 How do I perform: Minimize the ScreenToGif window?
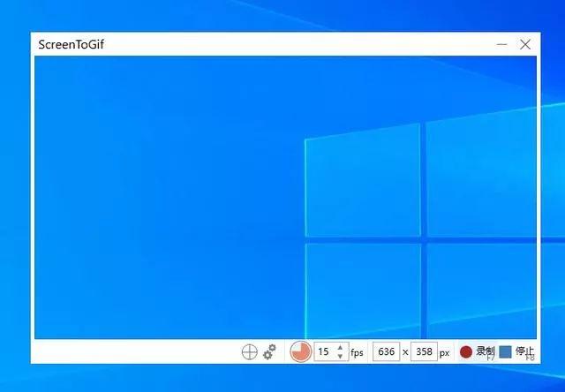pos(502,44)
